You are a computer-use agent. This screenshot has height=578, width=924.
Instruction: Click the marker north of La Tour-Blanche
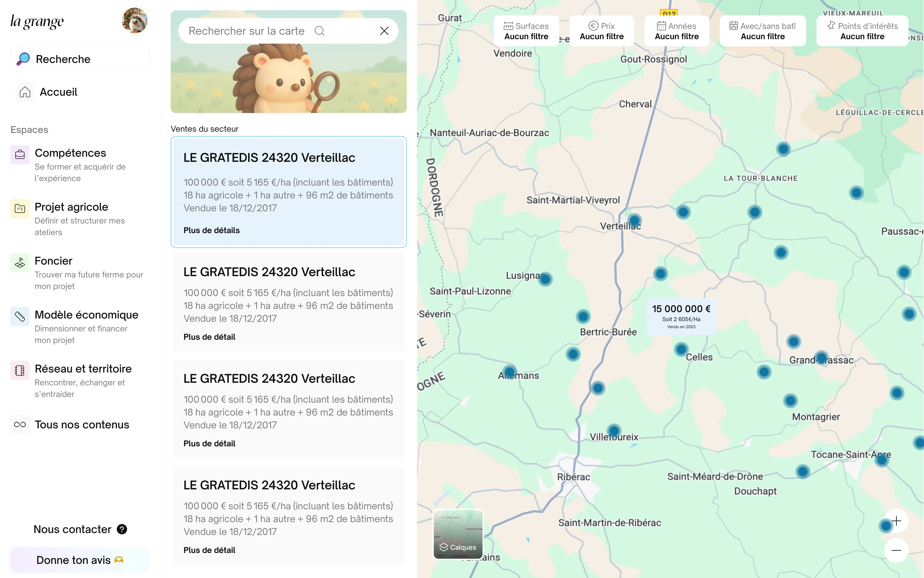(783, 149)
